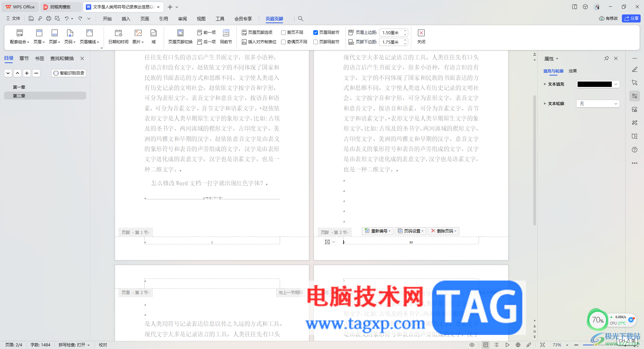This screenshot has height=349, width=644.
Task: Click header top margin field (1.50厘米)
Action: pyautogui.click(x=391, y=33)
